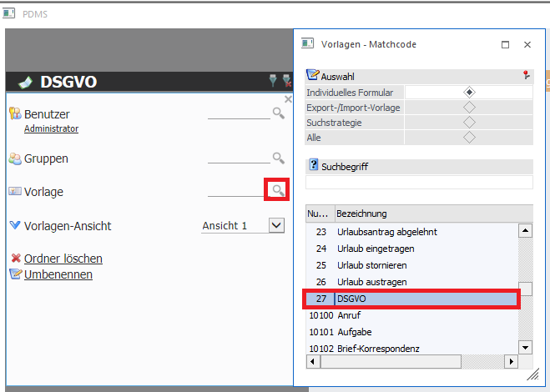
Task: Click the red X icon for Ordner löschen
Action: [x=16, y=259]
